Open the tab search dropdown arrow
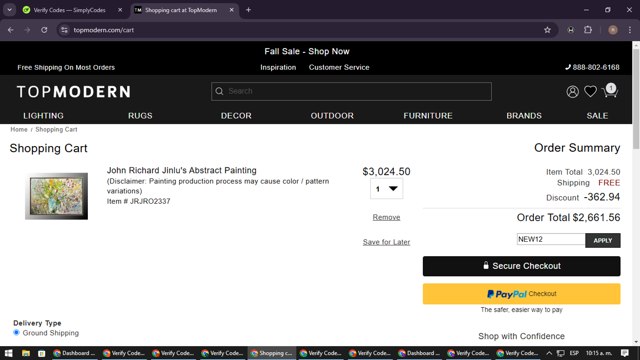The image size is (640, 360). click(9, 10)
